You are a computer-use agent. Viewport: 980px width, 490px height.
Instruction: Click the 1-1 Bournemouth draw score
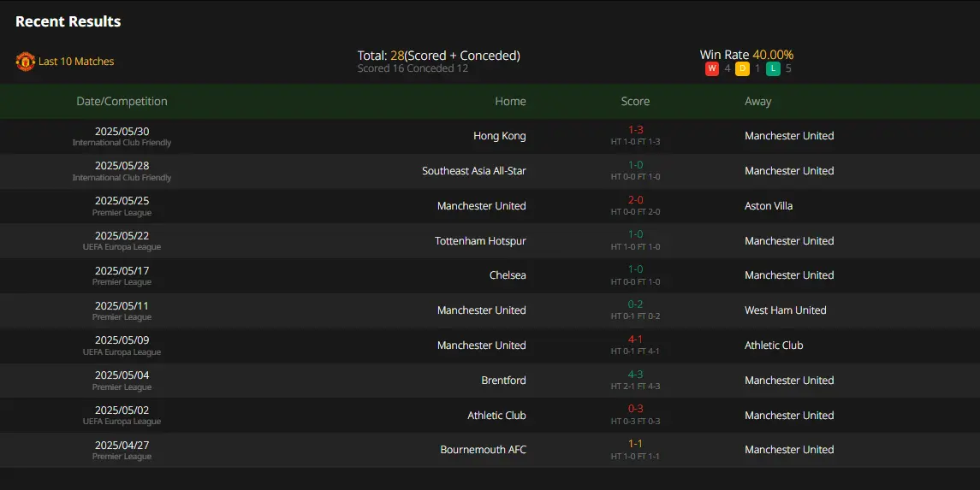click(635, 444)
